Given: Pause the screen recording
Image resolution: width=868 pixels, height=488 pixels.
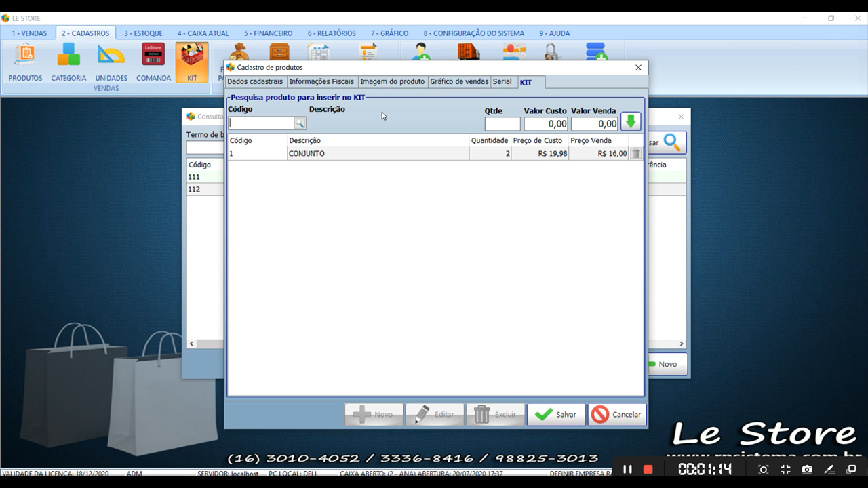Looking at the screenshot, I should click(x=628, y=469).
